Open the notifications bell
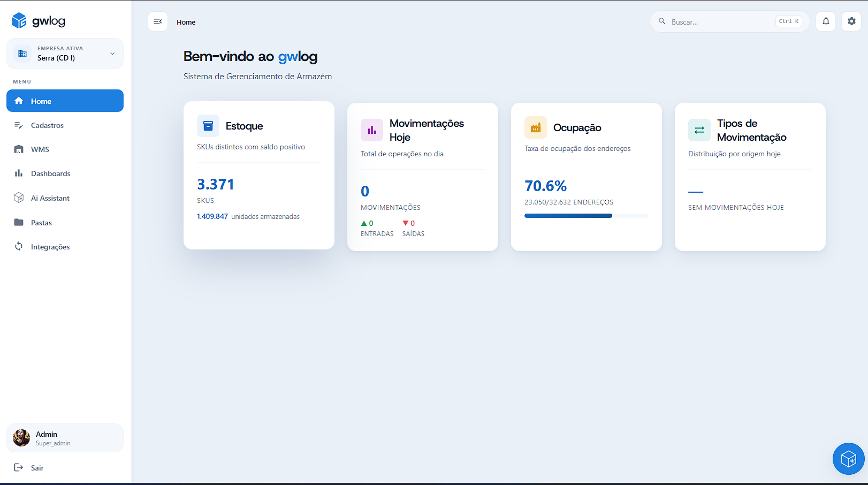868x485 pixels. point(826,21)
